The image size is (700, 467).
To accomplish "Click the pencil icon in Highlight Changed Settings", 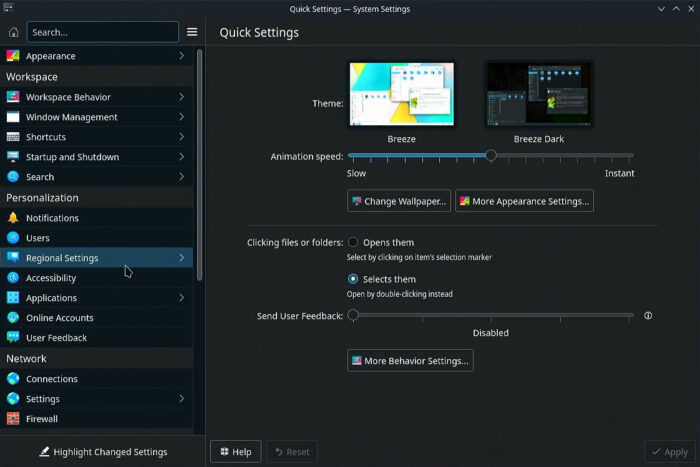I will click(44, 452).
